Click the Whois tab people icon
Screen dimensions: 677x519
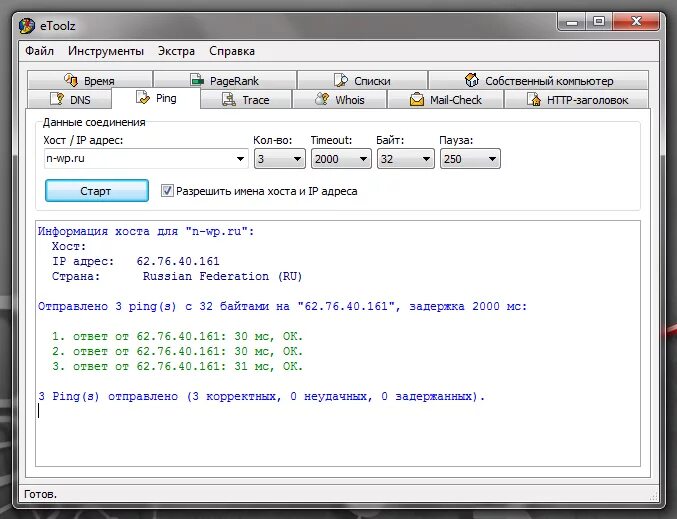pos(322,99)
